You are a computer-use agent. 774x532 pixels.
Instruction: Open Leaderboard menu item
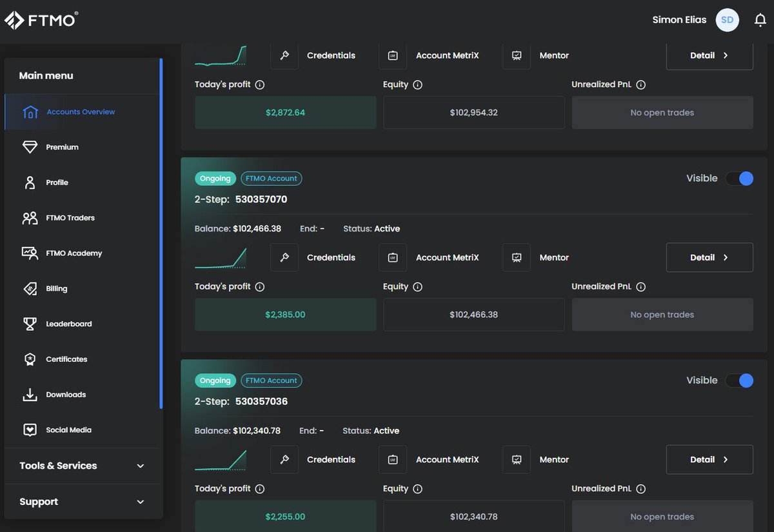click(83, 324)
